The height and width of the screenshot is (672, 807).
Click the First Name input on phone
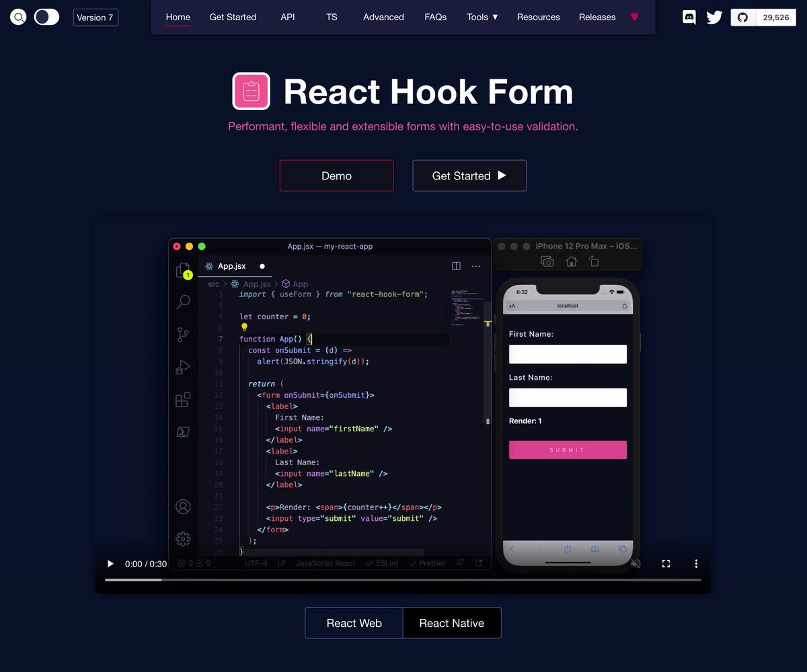[568, 354]
